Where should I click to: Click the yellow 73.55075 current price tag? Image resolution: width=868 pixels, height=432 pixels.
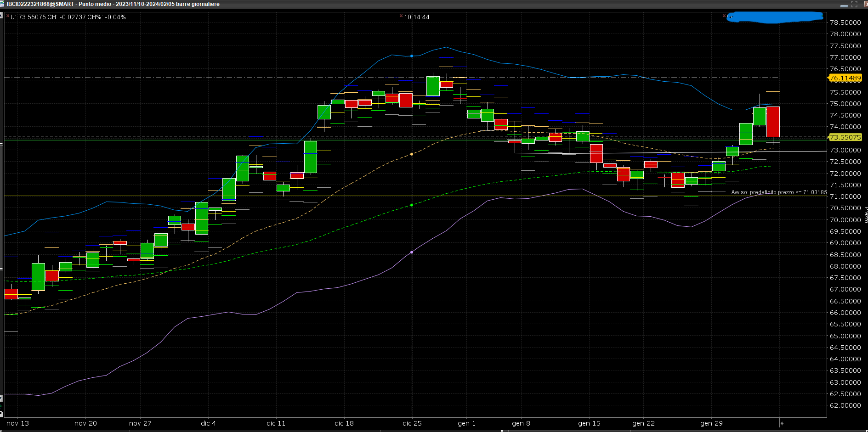845,137
